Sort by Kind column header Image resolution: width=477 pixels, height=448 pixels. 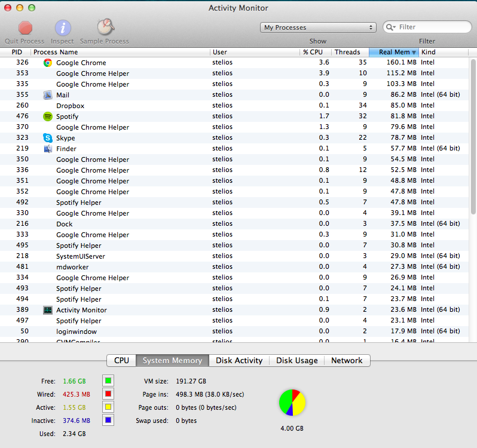click(x=444, y=52)
